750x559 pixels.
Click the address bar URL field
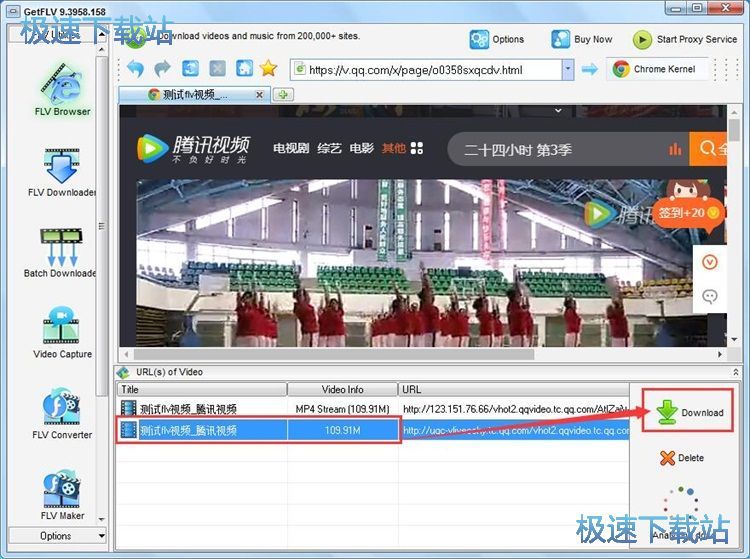(427, 70)
